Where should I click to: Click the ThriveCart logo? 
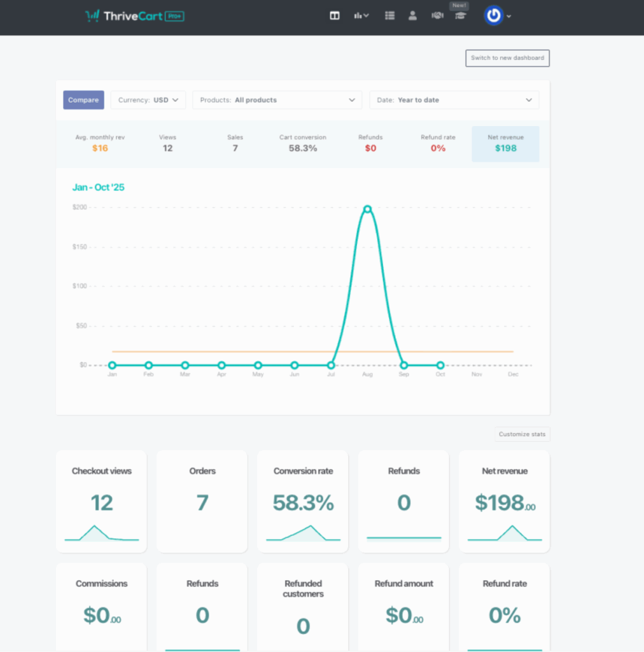[x=134, y=16]
